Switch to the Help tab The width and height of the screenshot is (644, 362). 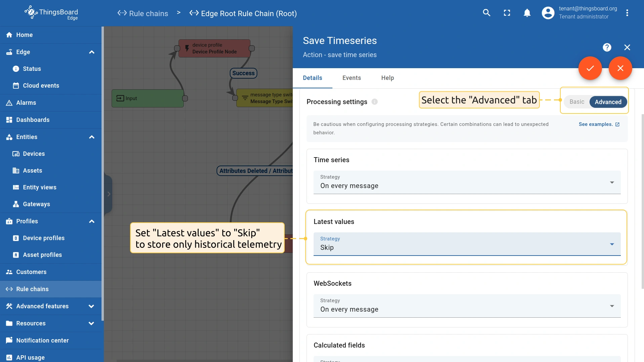[x=387, y=78]
